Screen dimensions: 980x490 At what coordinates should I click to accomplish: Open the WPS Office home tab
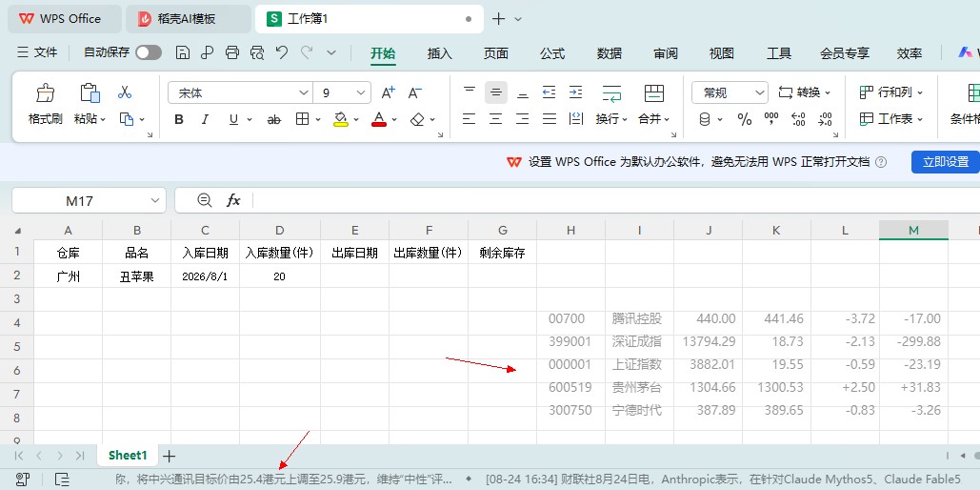pos(65,19)
